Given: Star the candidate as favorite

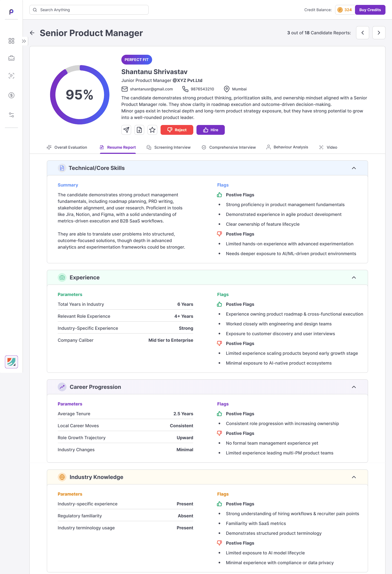Looking at the screenshot, I should pyautogui.click(x=152, y=130).
